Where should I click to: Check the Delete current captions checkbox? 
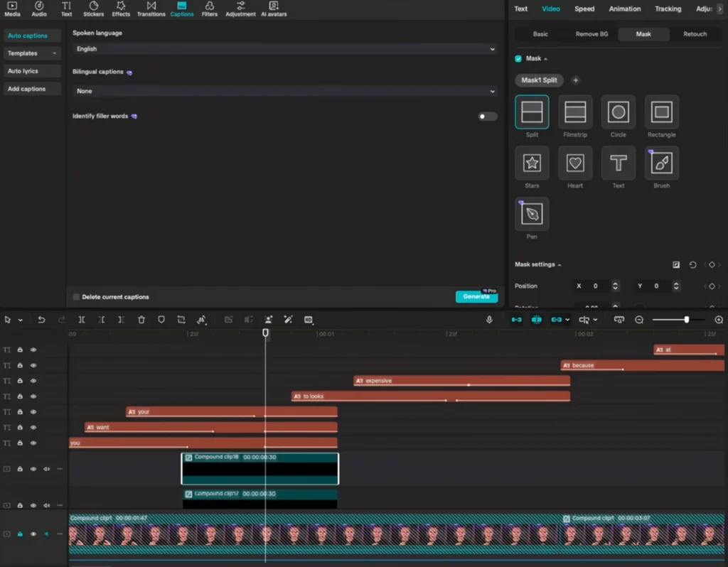76,297
